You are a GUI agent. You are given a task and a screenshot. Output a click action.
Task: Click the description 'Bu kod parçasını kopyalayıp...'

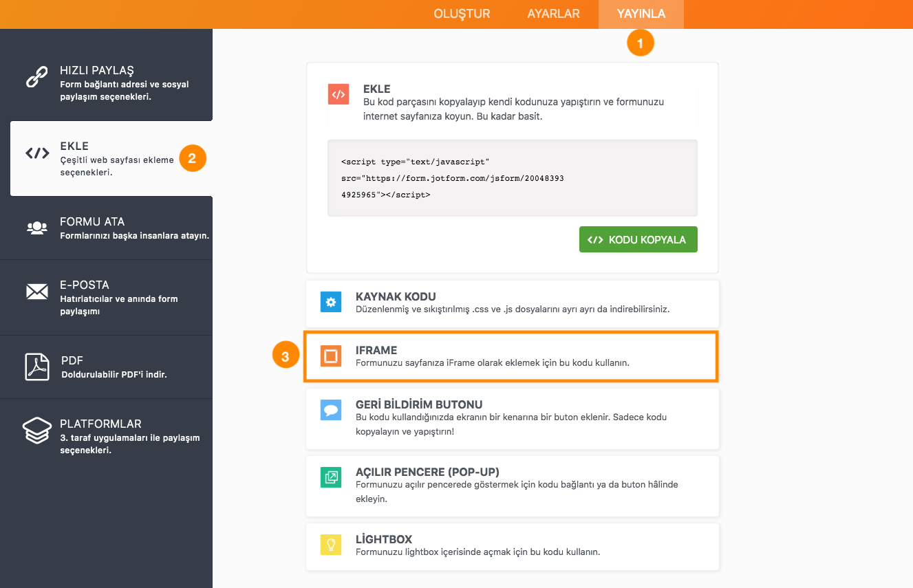click(513, 109)
